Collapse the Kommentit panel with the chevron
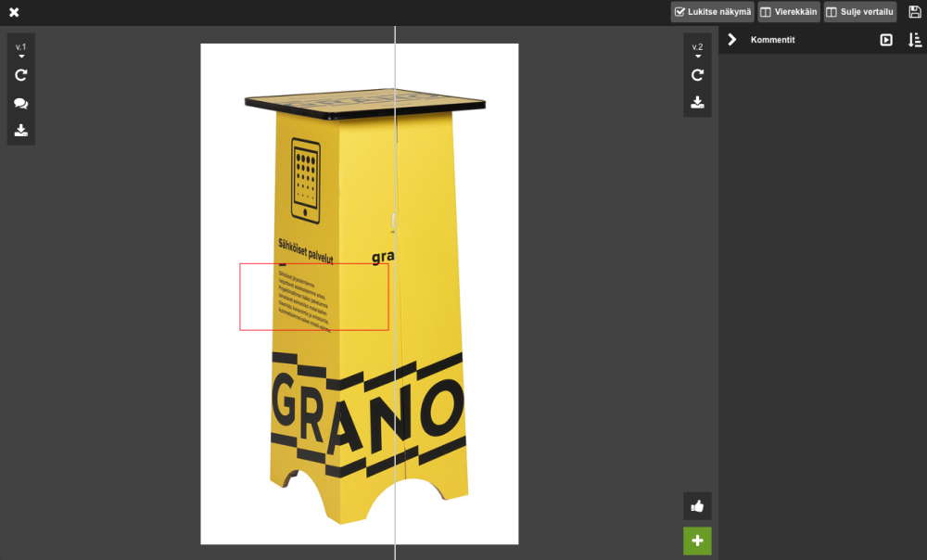Screen dimensions: 927x560 click(x=732, y=40)
